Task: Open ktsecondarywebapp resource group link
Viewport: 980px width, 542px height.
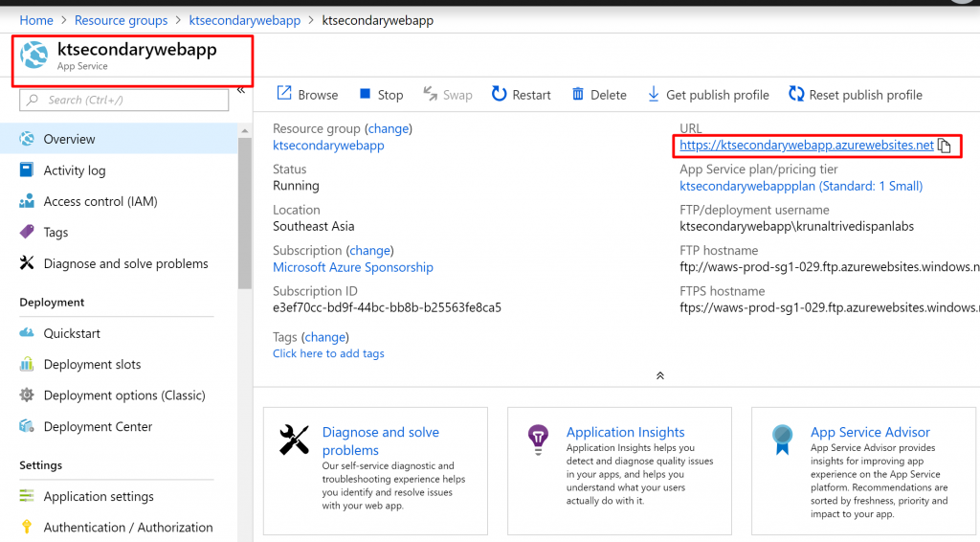Action: (x=328, y=145)
